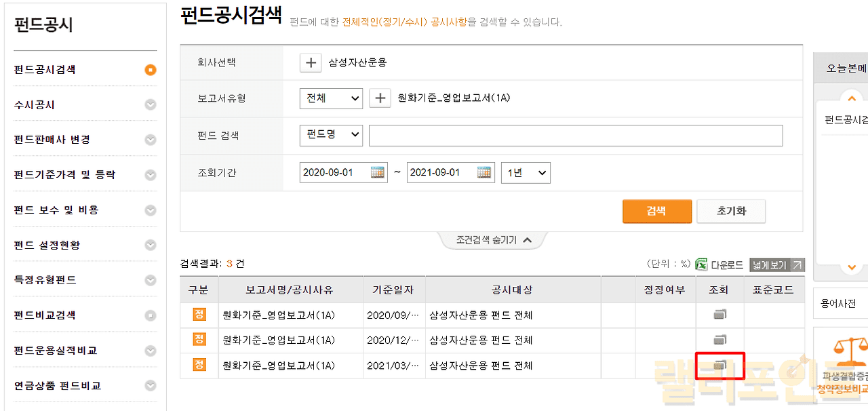Click the Excel 다운로드 icon
Screen dimensions: 868x411
coord(702,265)
